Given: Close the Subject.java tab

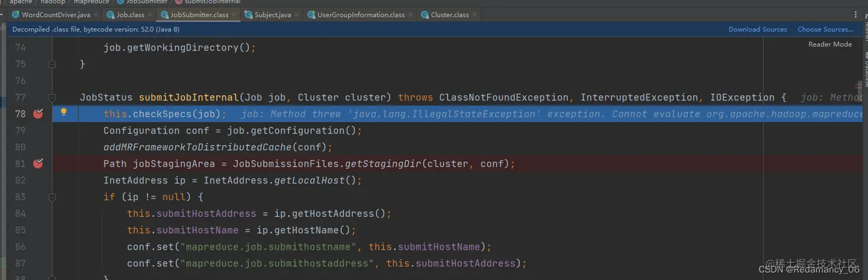Looking at the screenshot, I should (x=297, y=15).
